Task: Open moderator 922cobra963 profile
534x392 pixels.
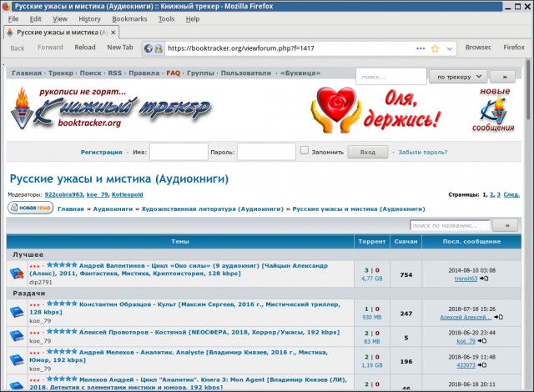Action: (63, 194)
